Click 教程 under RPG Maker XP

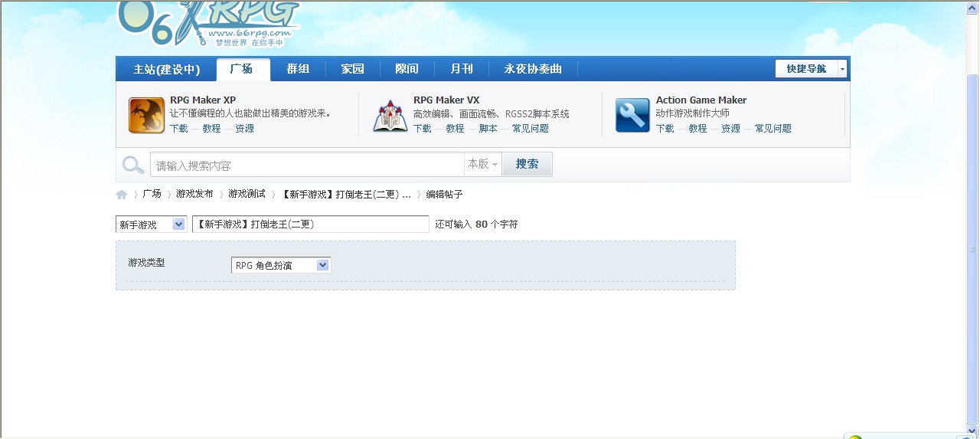point(211,129)
